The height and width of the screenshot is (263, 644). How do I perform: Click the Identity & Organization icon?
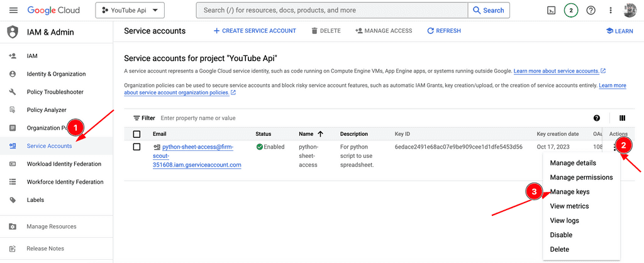point(13,74)
